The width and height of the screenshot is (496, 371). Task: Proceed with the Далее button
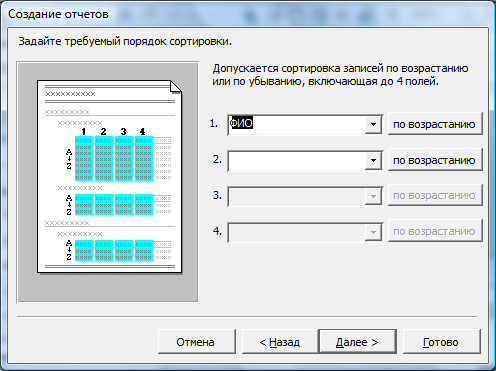coord(357,342)
